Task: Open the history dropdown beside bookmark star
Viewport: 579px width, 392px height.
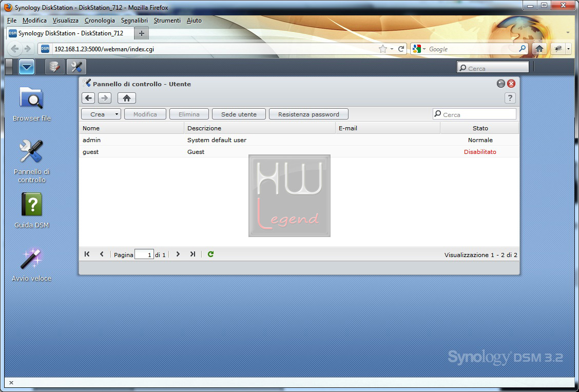Action: tap(392, 49)
